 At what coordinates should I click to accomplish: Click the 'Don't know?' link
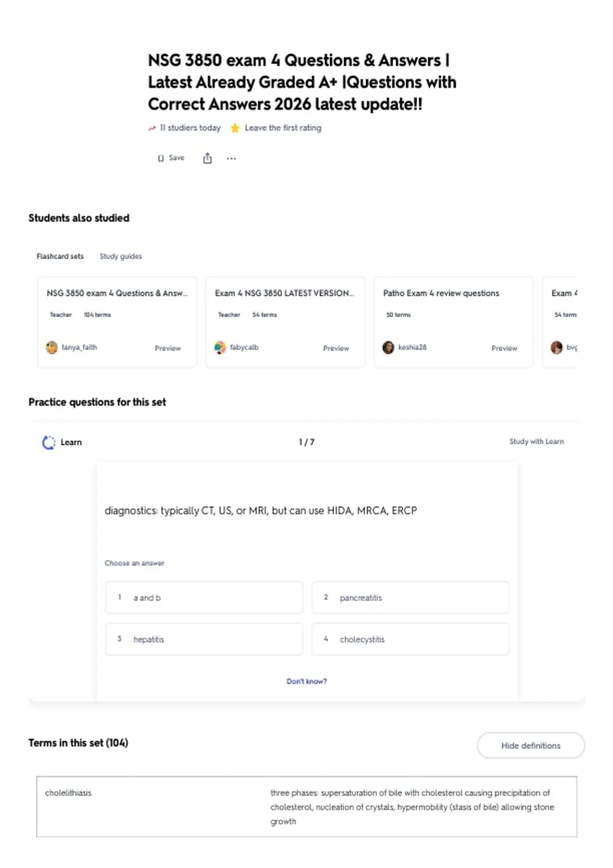point(306,681)
